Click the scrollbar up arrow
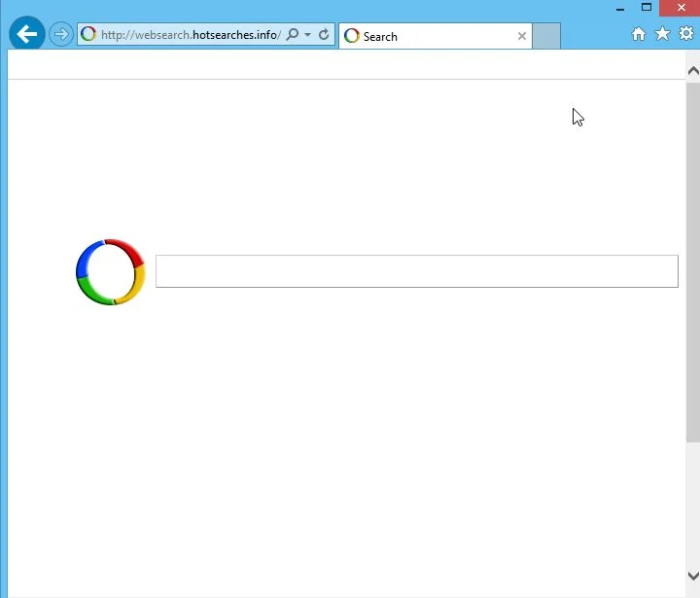Screen dimensions: 700x598 click(x=693, y=71)
